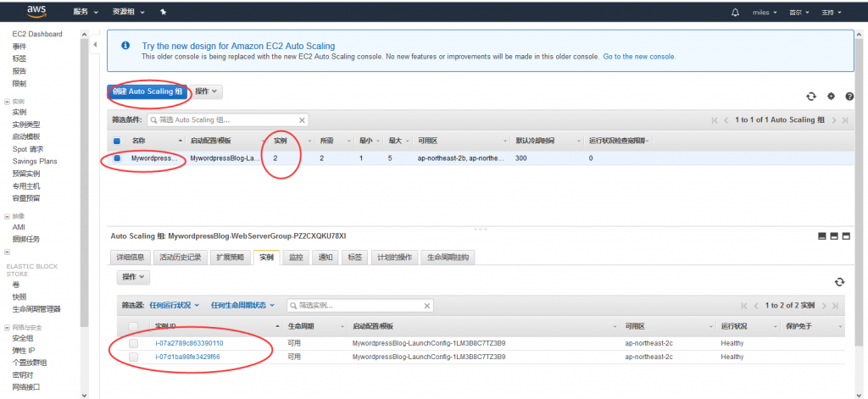Click the Auto Scaling group filter field
The image size is (868, 399).
tap(227, 120)
